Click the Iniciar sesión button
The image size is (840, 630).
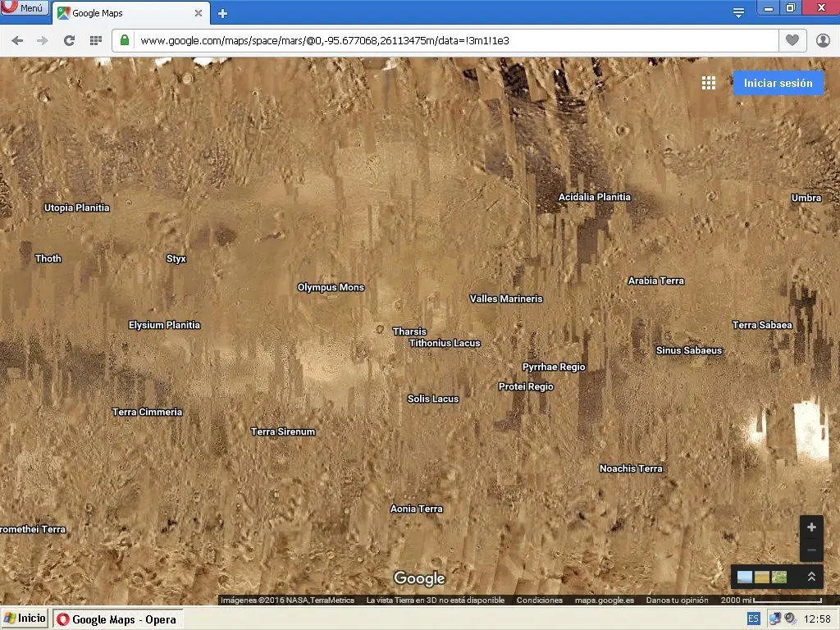coord(778,83)
